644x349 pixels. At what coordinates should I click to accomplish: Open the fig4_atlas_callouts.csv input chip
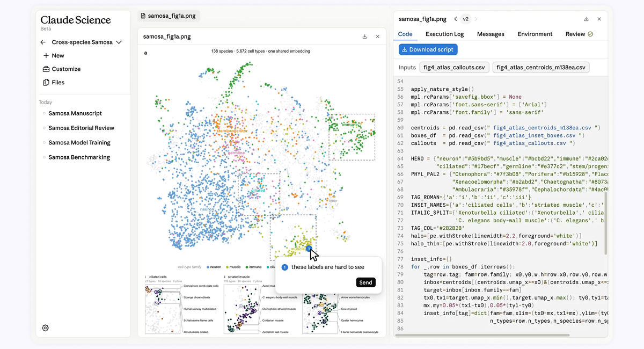[454, 68]
